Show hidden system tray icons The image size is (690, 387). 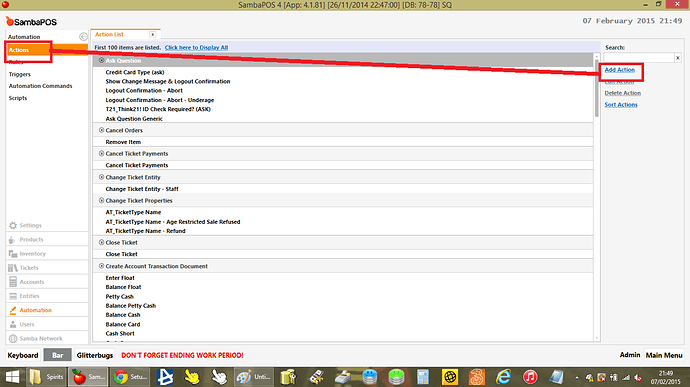577,378
